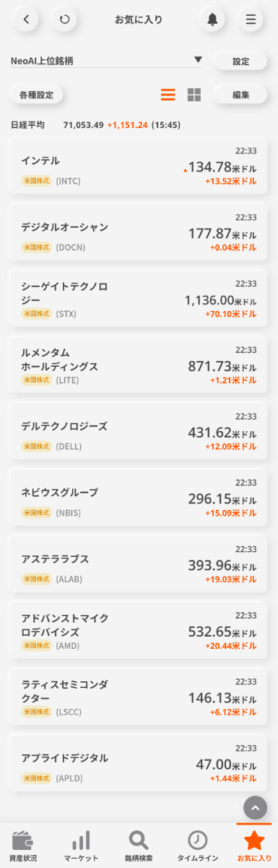Open 銘柄検索 search tab
The image size is (278, 868).
pyautogui.click(x=139, y=846)
